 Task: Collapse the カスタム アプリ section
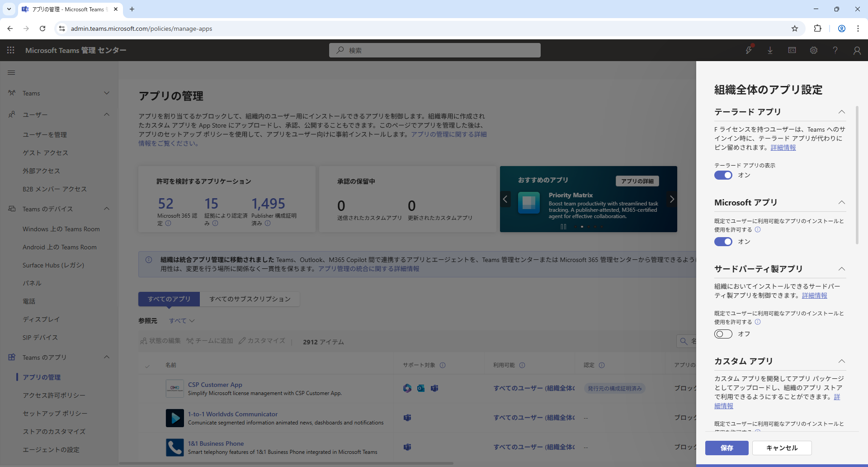(x=841, y=361)
